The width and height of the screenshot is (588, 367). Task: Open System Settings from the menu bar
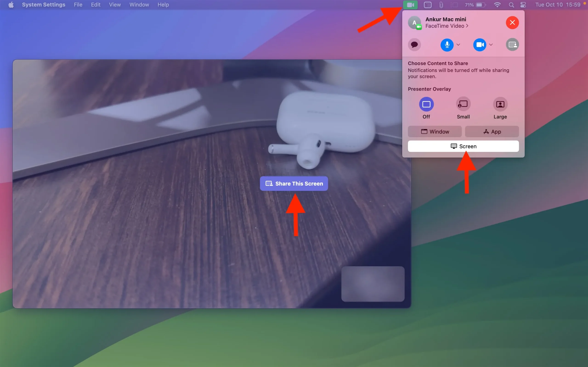(x=43, y=5)
